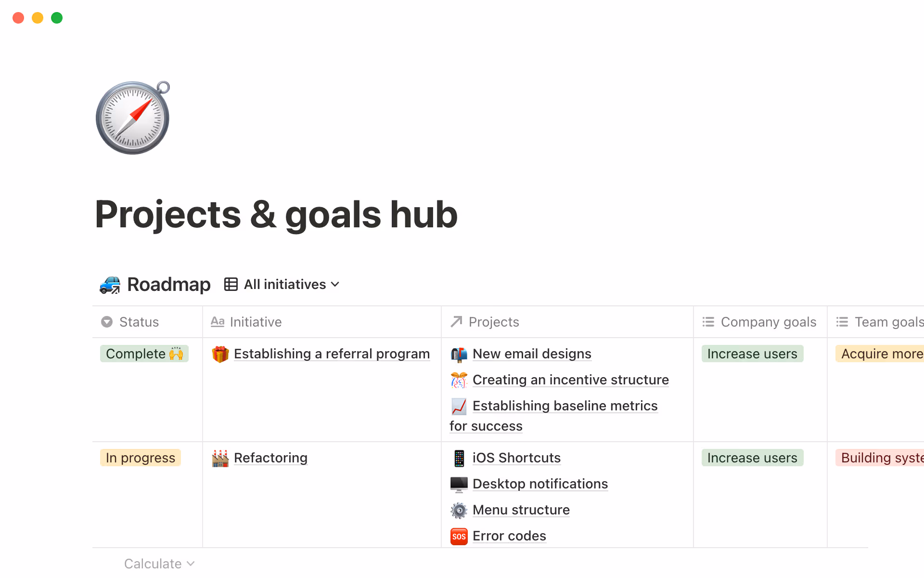Click the gift icon beside Establishing a referral program

click(x=220, y=354)
